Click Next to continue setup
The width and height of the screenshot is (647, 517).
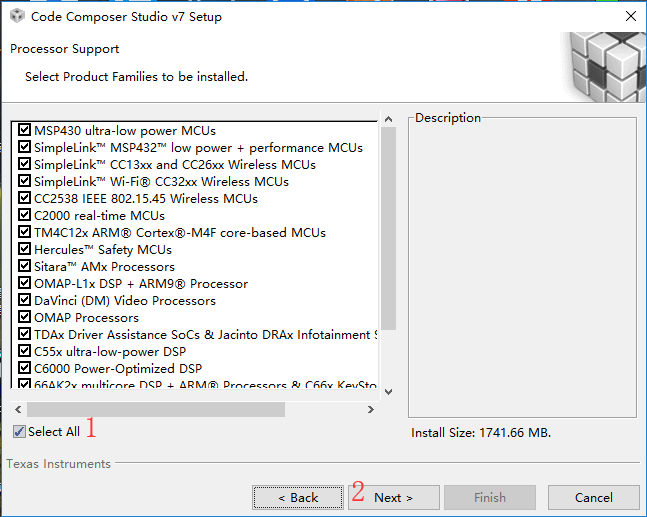[394, 498]
